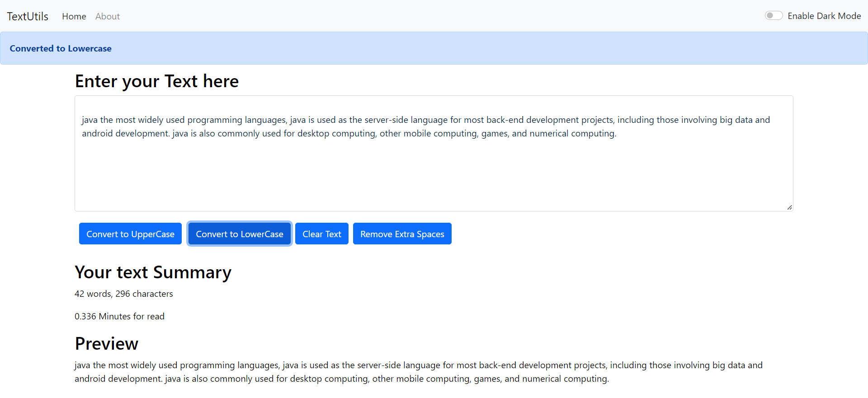
Task: Click the textarea resize handle
Action: 789,207
